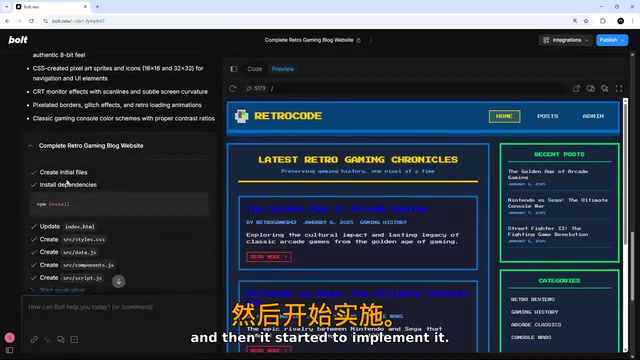
Task: Attach file with link icon
Action: point(34,339)
